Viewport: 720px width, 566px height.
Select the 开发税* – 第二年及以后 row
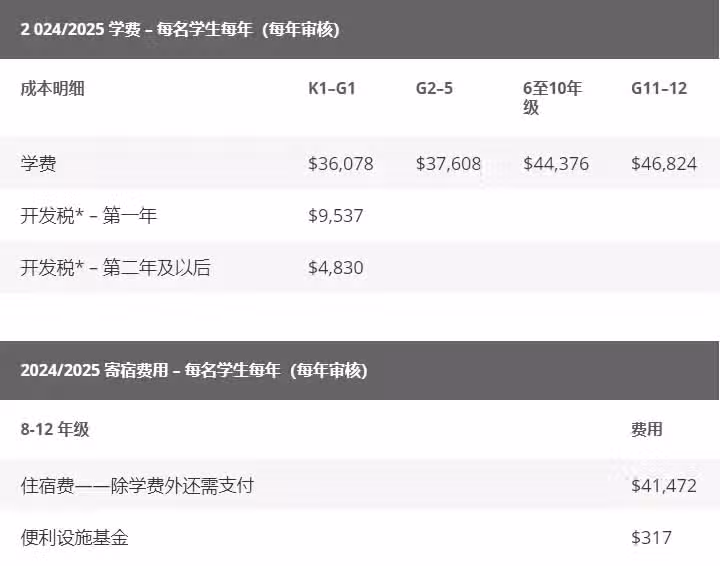click(x=359, y=268)
